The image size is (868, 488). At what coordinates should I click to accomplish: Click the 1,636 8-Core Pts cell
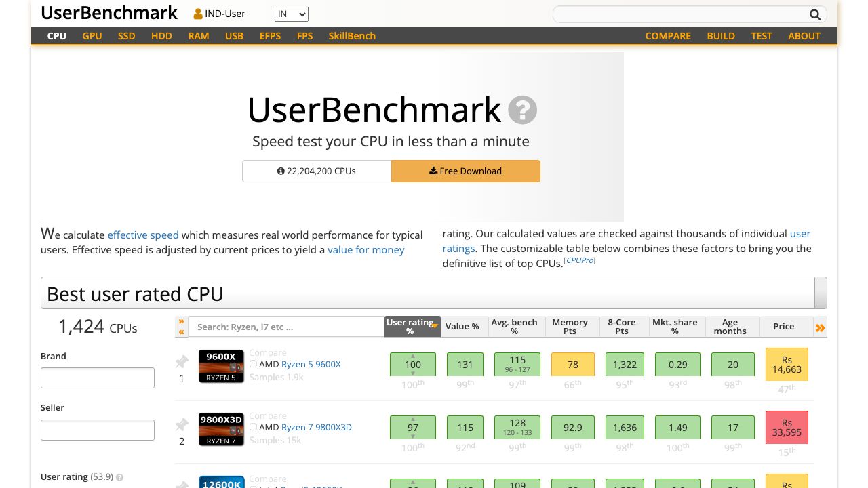click(625, 428)
